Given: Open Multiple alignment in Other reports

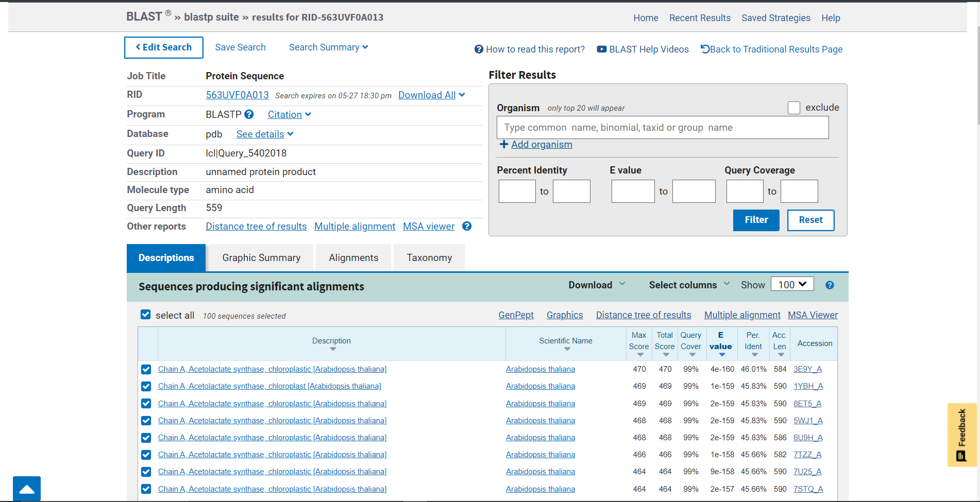Looking at the screenshot, I should pyautogui.click(x=354, y=227).
